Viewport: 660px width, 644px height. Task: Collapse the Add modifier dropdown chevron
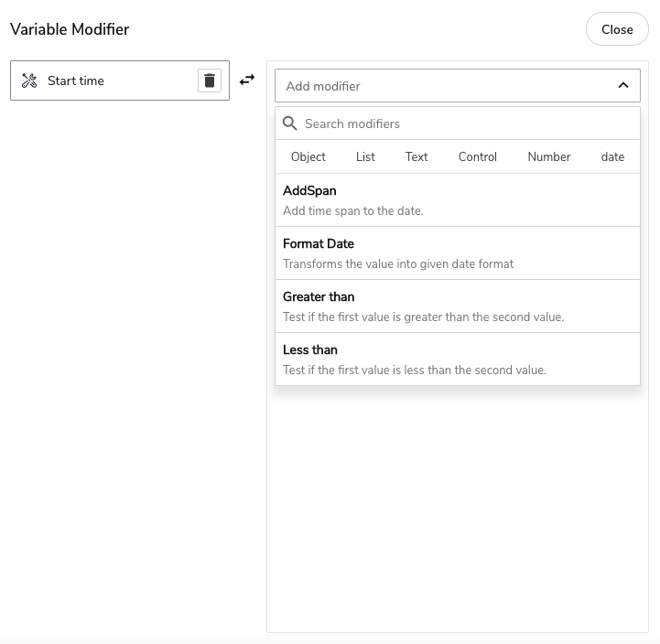pos(623,86)
